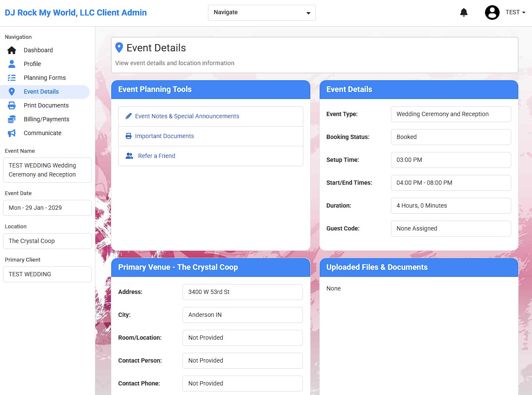Click 'View event details and location information' text

pyautogui.click(x=175, y=63)
